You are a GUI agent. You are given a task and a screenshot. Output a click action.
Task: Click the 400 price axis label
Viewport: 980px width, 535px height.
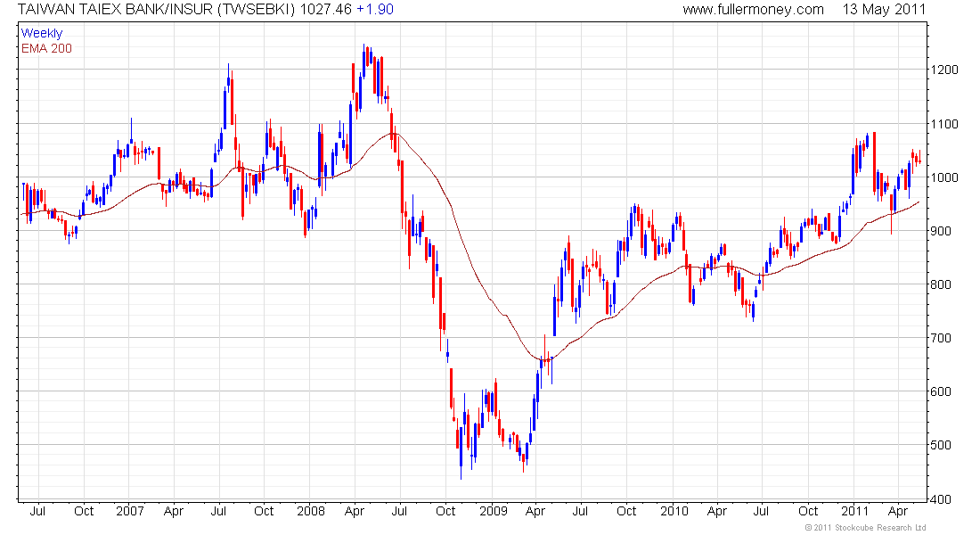[x=942, y=499]
